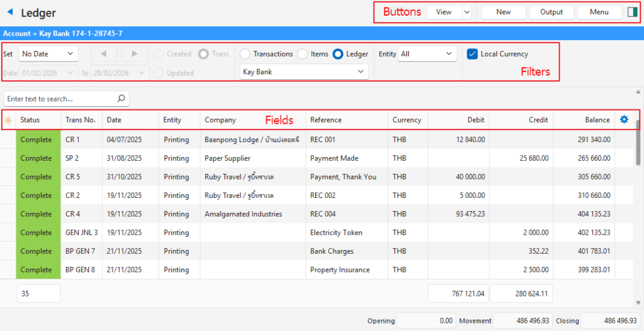Click the Baanpong Lodge company cell
Screen dimensions: 644x331
point(253,139)
